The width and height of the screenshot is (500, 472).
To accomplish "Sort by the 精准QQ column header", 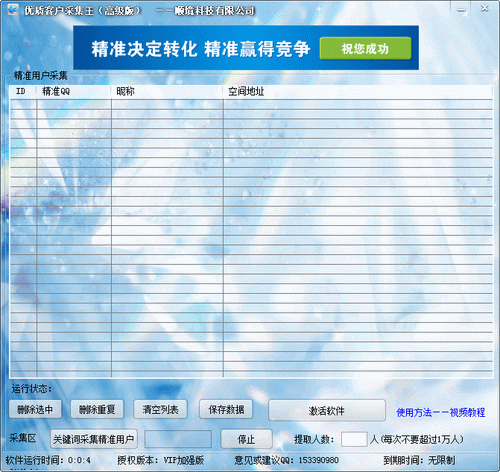I will click(73, 91).
